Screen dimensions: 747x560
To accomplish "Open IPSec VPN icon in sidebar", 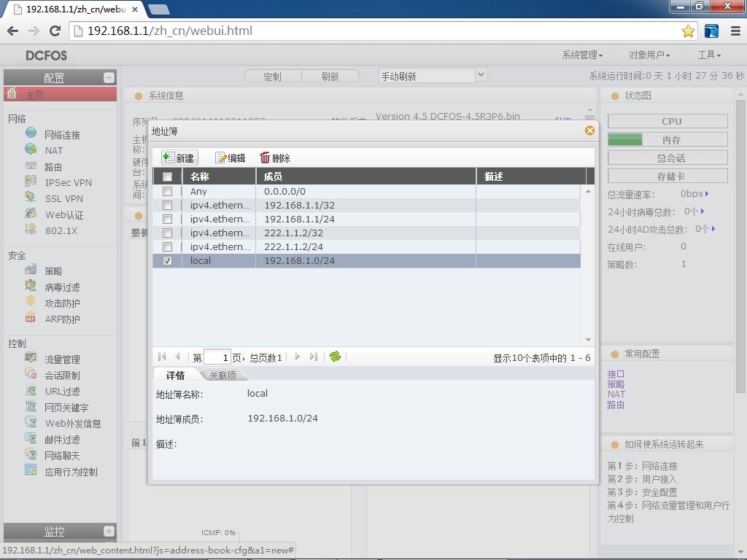I will (31, 182).
